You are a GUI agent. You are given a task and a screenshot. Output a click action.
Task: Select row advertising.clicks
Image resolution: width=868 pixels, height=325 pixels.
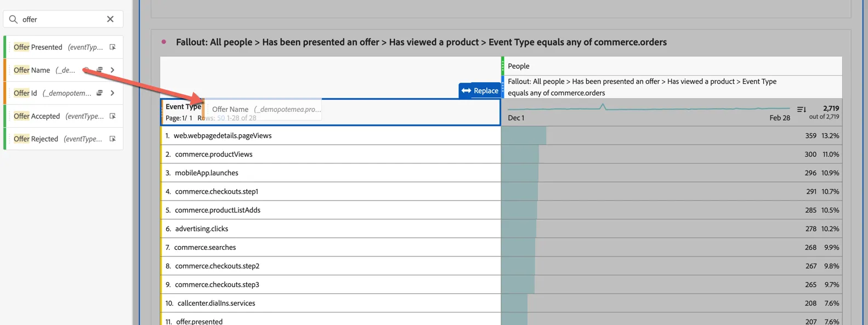coord(331,229)
